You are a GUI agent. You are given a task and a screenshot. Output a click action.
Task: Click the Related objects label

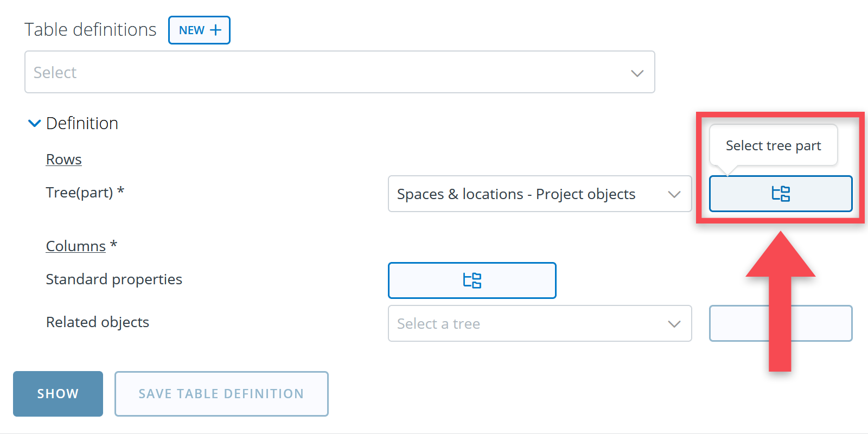point(98,322)
